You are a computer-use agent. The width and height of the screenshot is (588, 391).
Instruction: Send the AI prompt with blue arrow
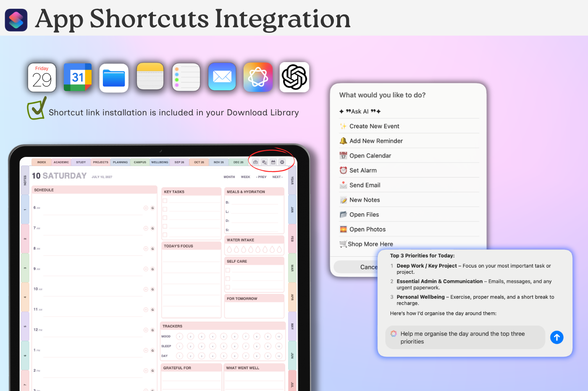point(556,337)
